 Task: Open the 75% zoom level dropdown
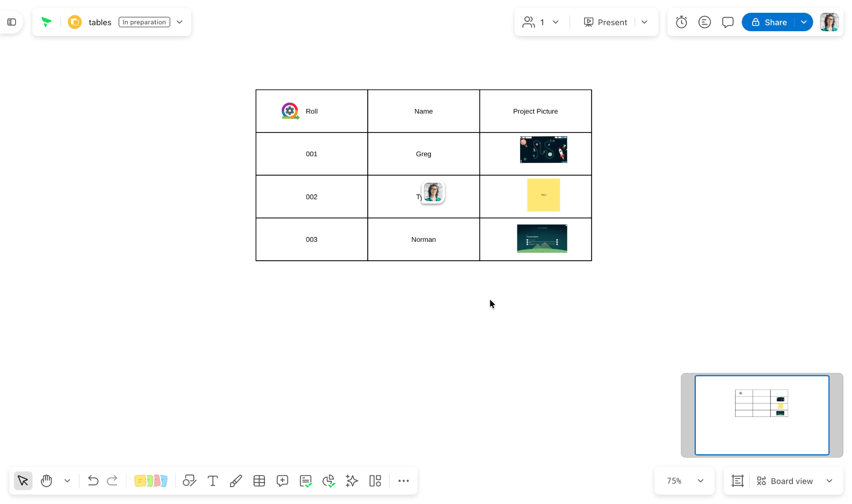(x=684, y=481)
